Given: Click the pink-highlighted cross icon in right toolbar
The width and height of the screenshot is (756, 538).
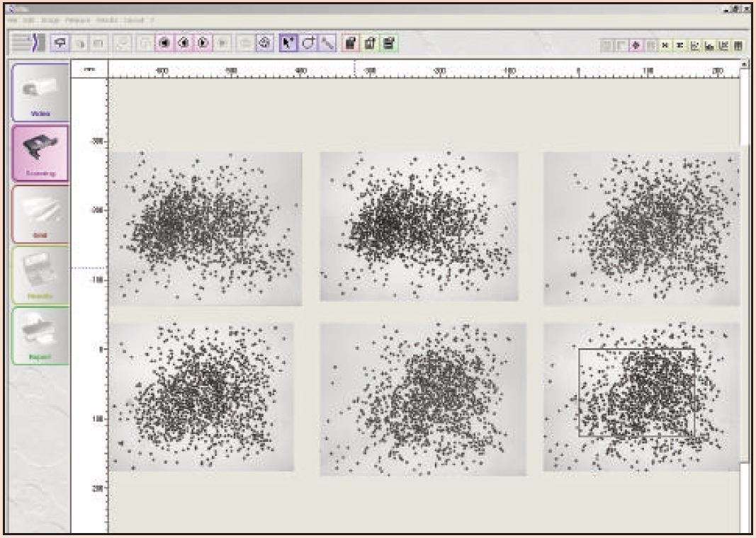Looking at the screenshot, I should tap(636, 45).
